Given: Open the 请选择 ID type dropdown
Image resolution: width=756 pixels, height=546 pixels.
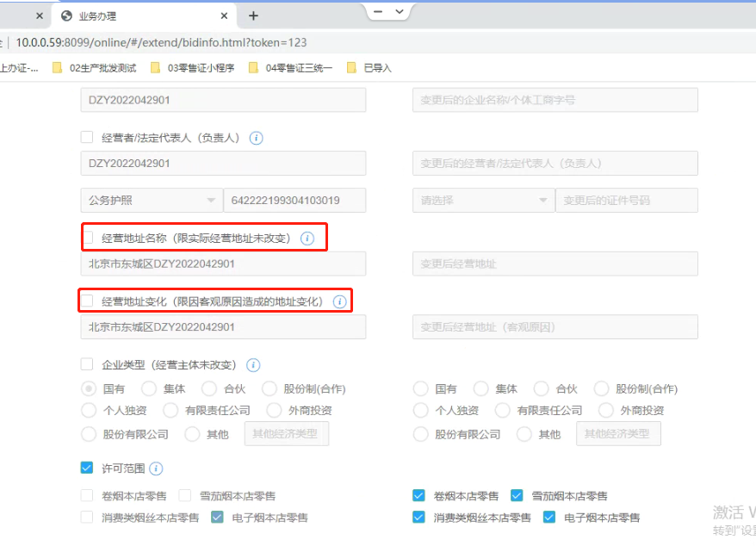Looking at the screenshot, I should 484,200.
